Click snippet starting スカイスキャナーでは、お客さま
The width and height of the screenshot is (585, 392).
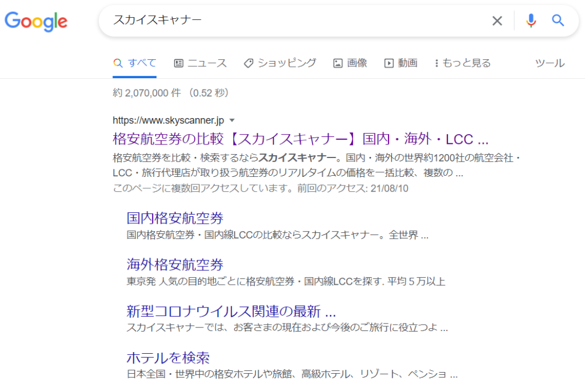(287, 328)
